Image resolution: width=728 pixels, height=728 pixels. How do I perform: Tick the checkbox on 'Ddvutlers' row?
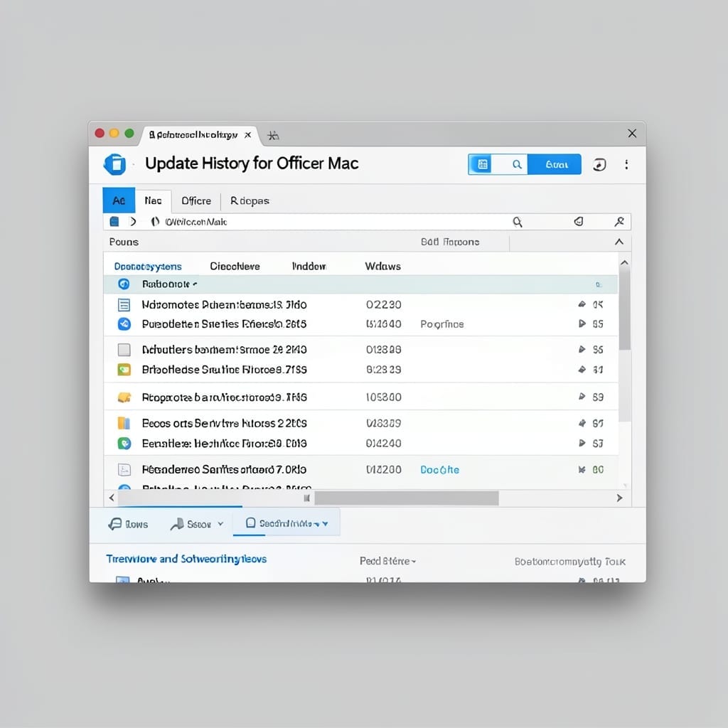[x=124, y=350]
